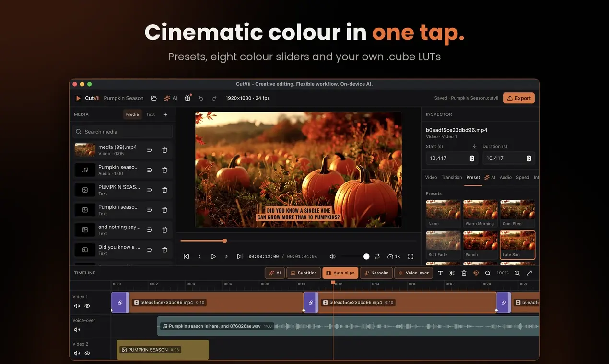
Task: Click the redo arrow
Action: coord(214,98)
